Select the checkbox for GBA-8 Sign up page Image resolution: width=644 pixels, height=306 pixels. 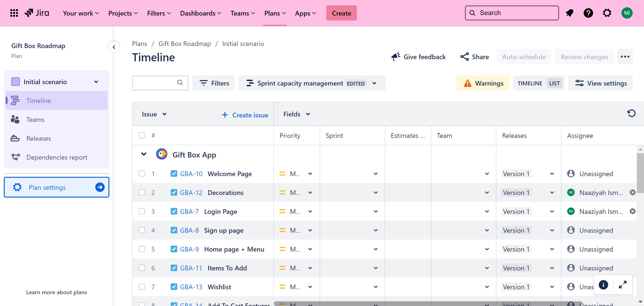pyautogui.click(x=142, y=230)
